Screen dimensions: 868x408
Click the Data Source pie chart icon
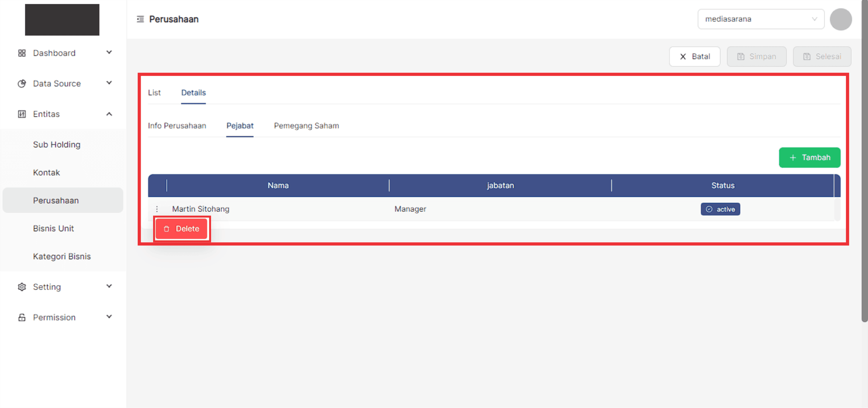22,83
